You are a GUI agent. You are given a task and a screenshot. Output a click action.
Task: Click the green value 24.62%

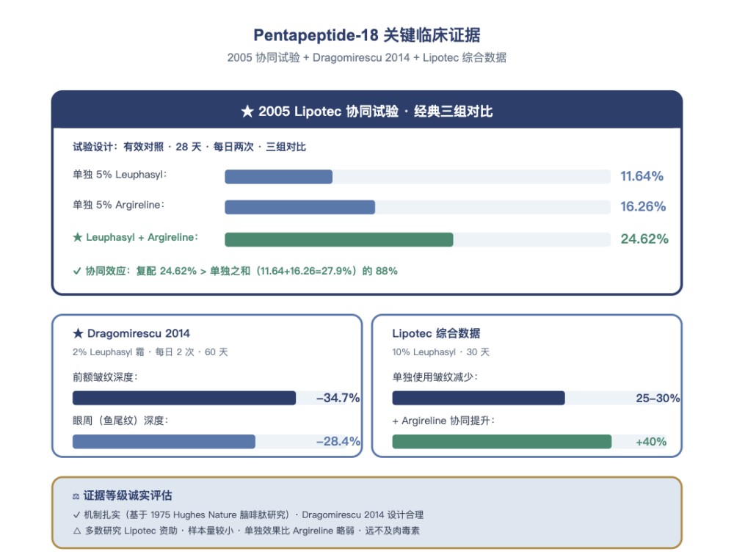[644, 239]
